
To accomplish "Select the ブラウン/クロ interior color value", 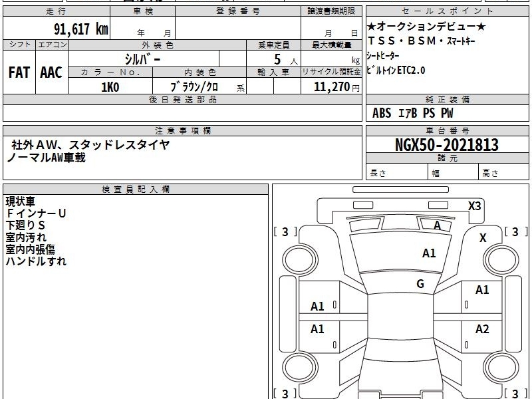I will pyautogui.click(x=194, y=87).
